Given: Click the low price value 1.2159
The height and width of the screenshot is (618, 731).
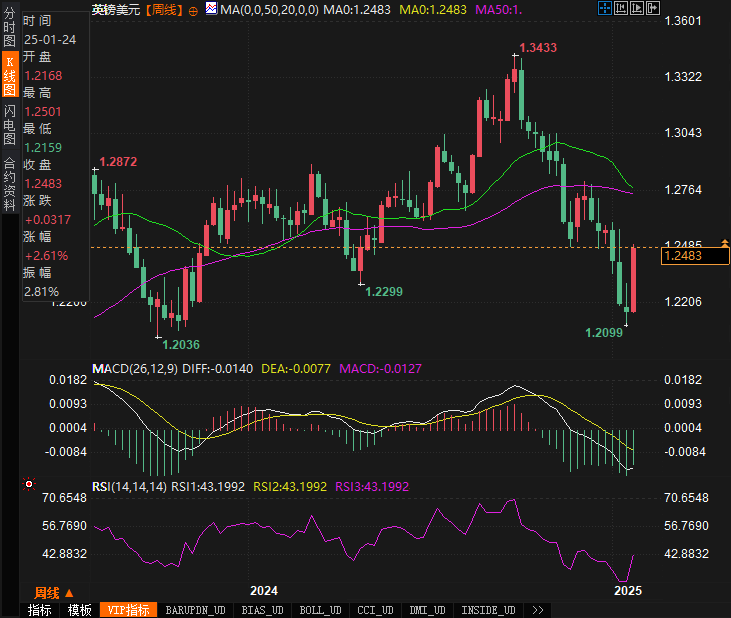Looking at the screenshot, I should 42,148.
